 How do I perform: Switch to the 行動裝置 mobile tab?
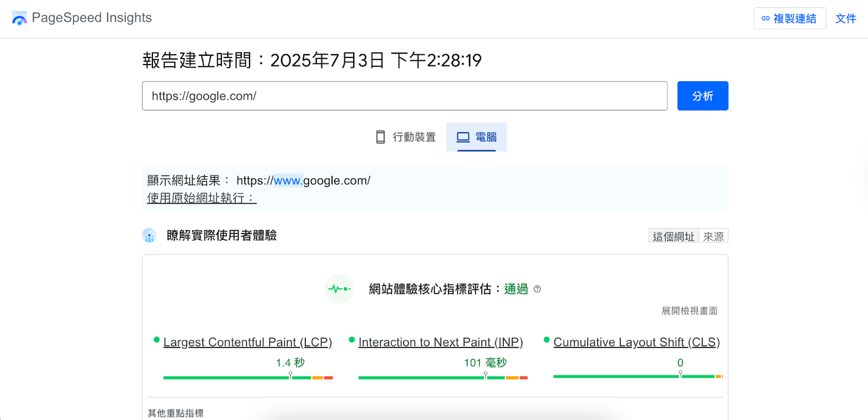pyautogui.click(x=406, y=137)
